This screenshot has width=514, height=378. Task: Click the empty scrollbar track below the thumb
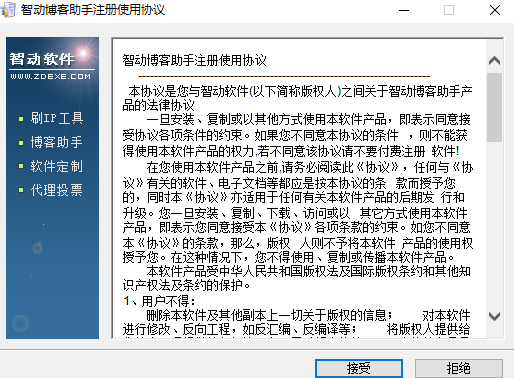tap(494, 225)
